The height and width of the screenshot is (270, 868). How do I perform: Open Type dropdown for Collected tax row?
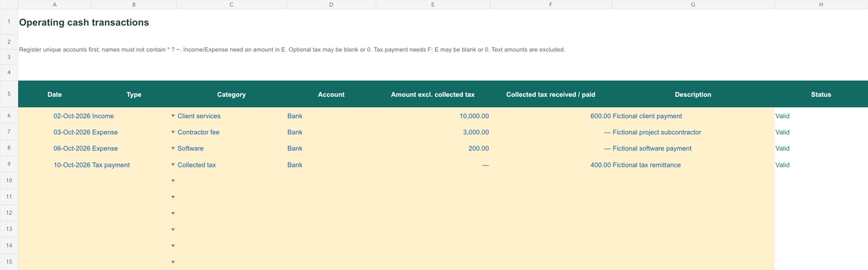(173, 165)
